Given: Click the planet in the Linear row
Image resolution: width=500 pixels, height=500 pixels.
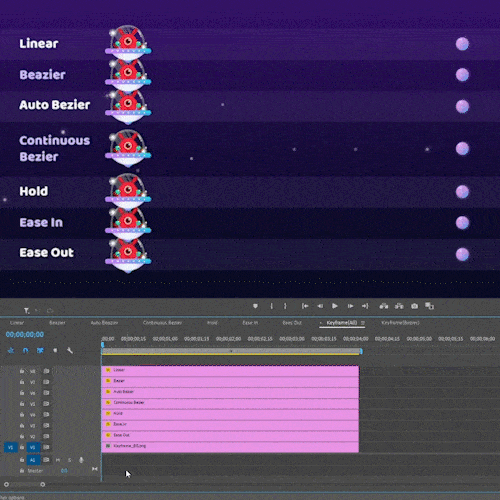Looking at the screenshot, I should tap(462, 44).
